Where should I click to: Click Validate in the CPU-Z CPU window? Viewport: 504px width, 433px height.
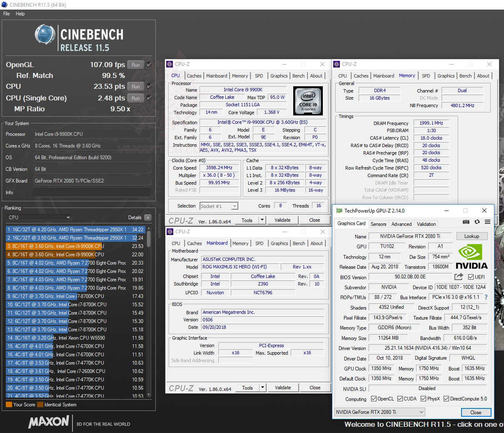coord(282,220)
